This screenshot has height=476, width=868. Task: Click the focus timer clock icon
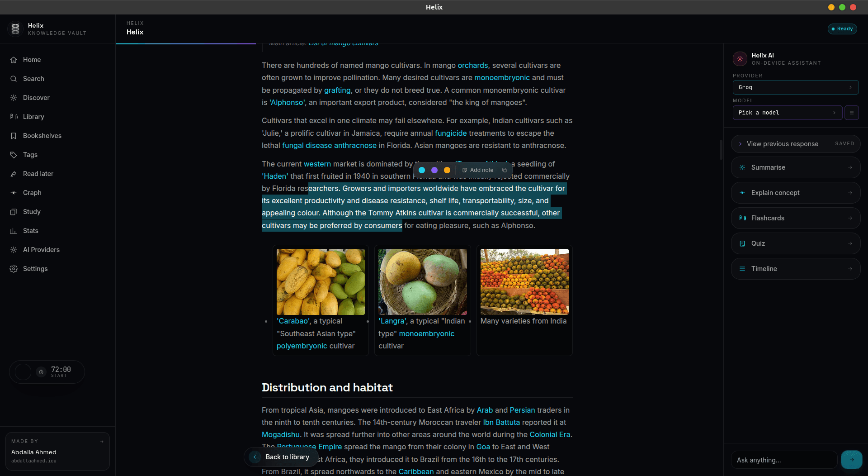tap(41, 372)
